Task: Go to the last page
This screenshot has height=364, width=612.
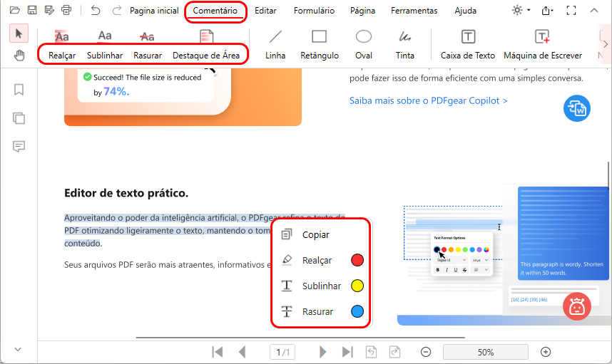Action: [347, 352]
